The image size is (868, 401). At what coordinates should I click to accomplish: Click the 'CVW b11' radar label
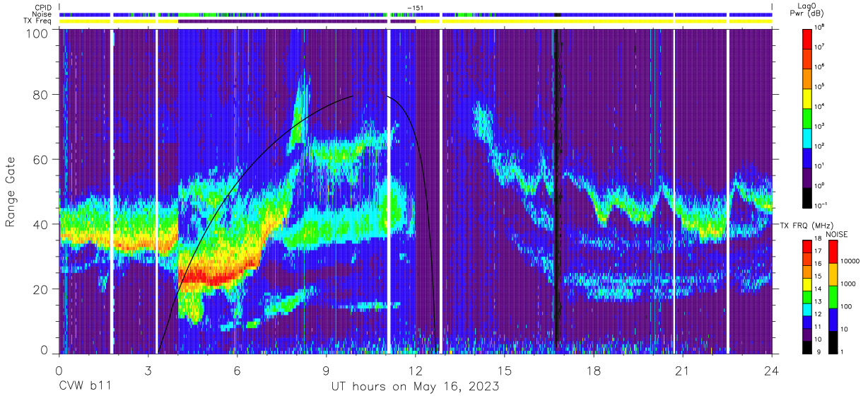pos(84,387)
